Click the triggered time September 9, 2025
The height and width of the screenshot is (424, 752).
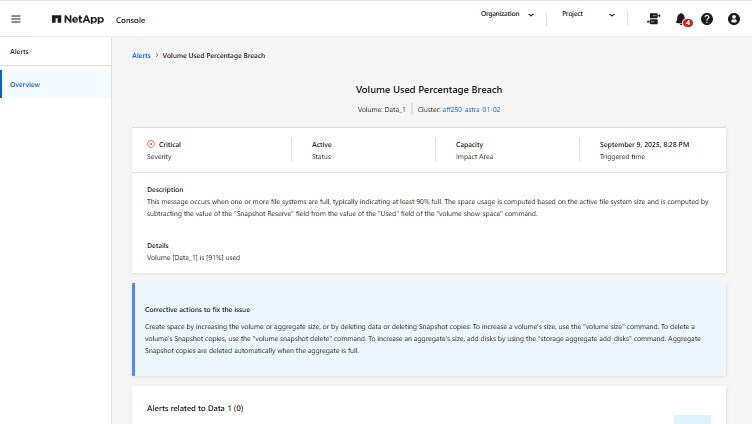644,144
